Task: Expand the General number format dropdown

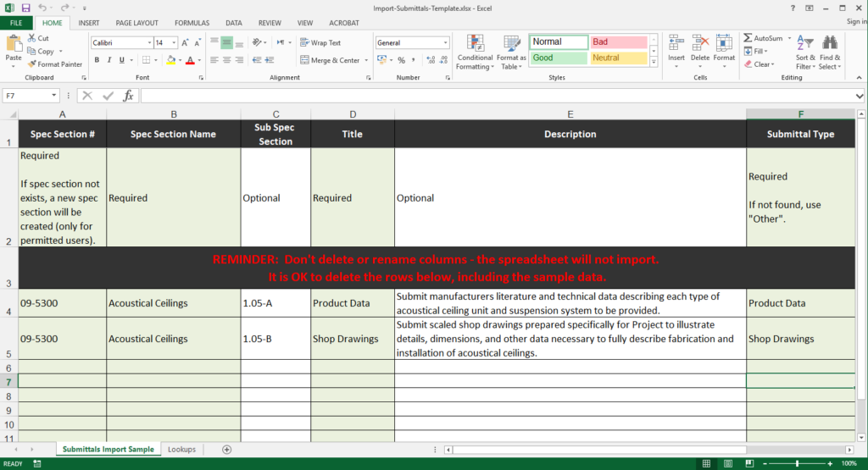Action: coord(446,42)
